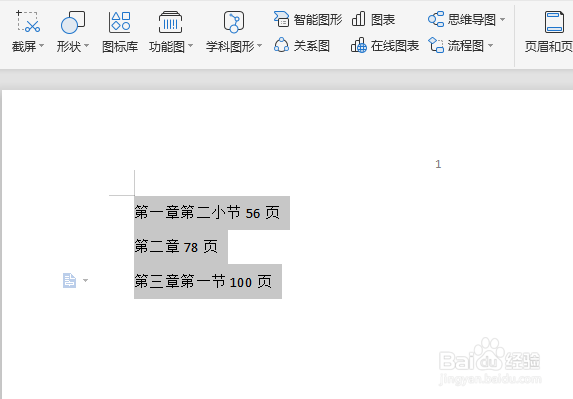Open the 截屏 dropdown arrow
The height and width of the screenshot is (399, 573).
click(41, 46)
